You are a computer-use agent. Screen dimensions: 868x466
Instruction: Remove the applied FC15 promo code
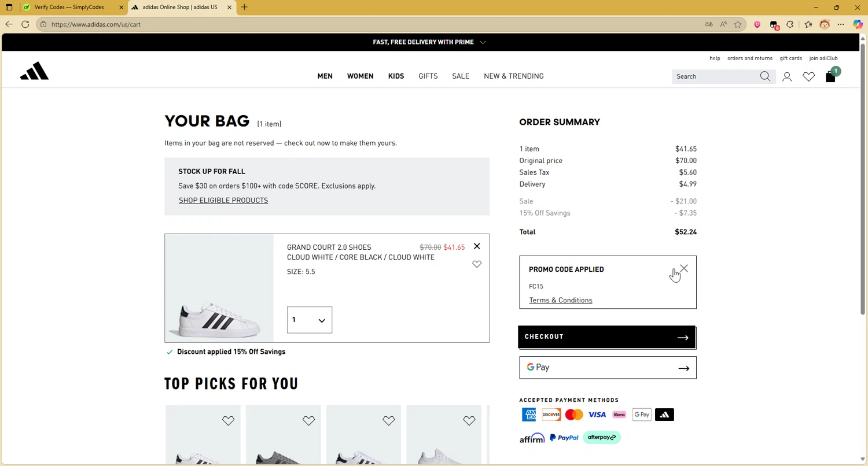684,269
